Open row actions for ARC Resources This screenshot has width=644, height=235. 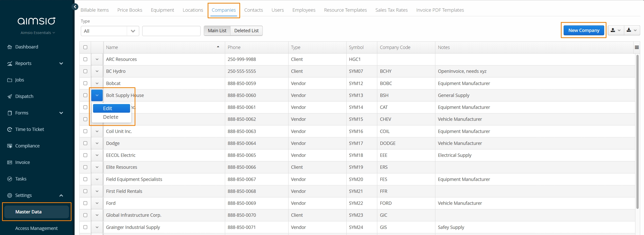click(97, 59)
